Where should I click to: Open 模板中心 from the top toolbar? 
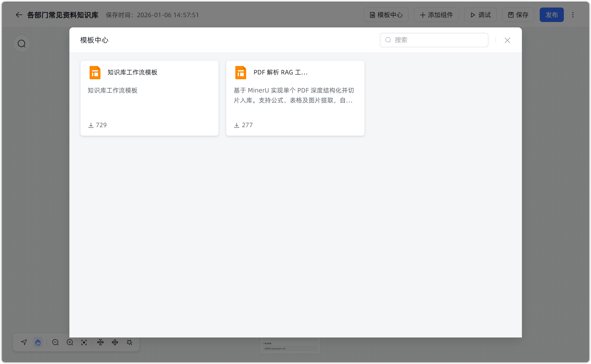386,15
